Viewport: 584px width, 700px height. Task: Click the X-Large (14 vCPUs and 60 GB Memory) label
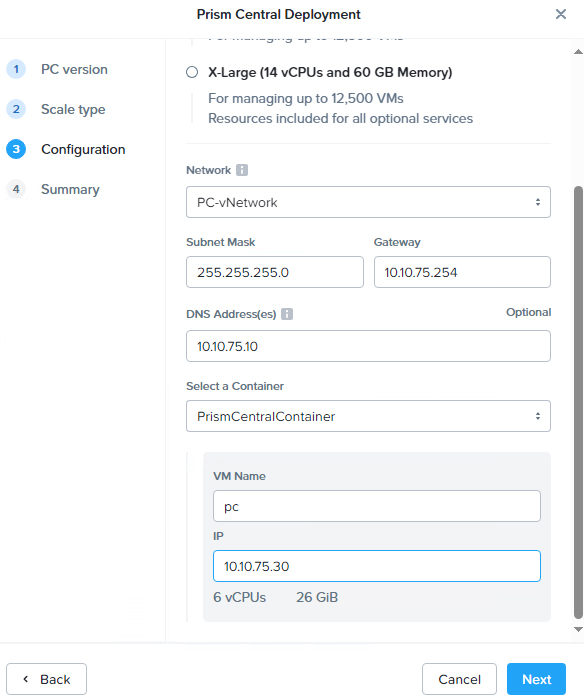pos(330,72)
